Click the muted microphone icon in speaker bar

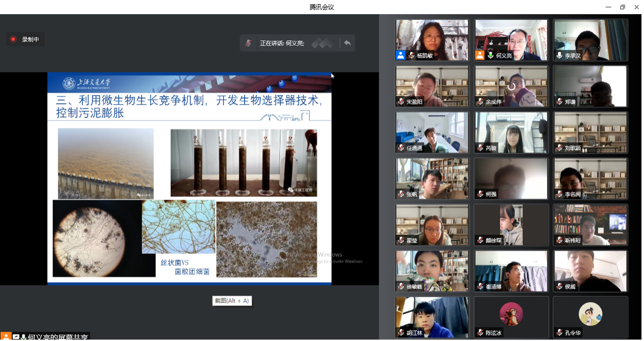point(248,43)
